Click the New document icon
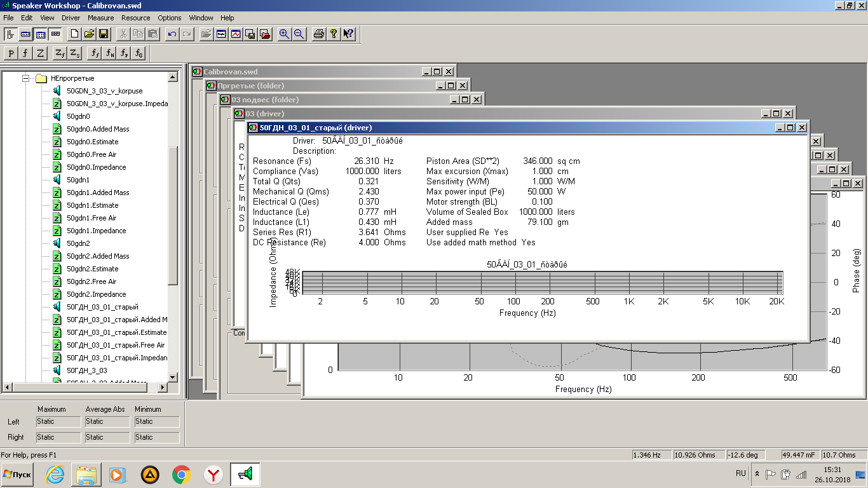Viewport: 868px width, 488px height. pyautogui.click(x=74, y=34)
